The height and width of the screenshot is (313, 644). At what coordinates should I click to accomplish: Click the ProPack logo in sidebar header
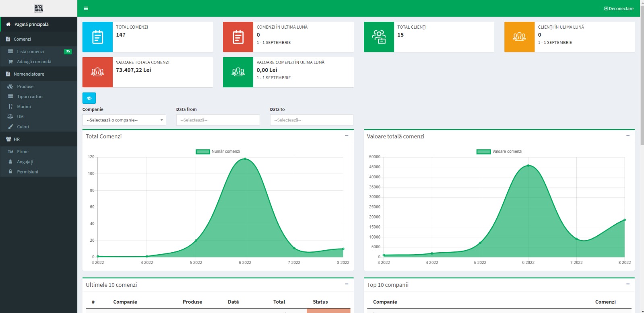tap(39, 8)
